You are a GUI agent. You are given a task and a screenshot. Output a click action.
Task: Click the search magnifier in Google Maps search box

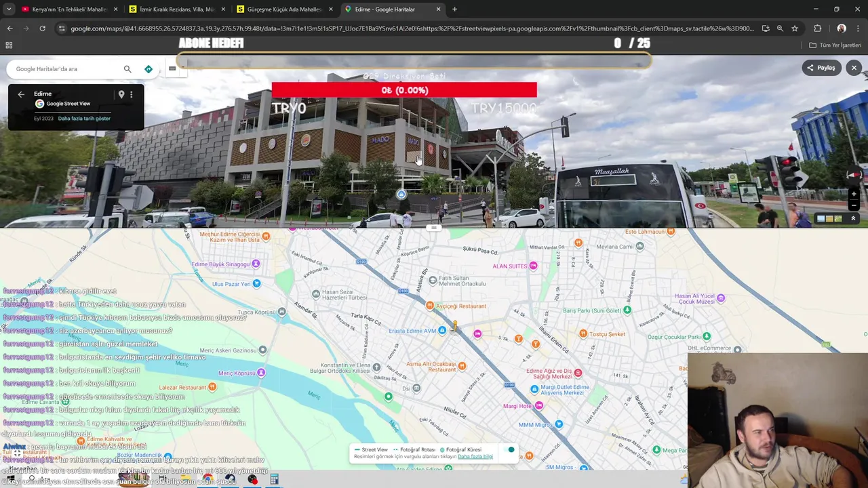pos(127,68)
